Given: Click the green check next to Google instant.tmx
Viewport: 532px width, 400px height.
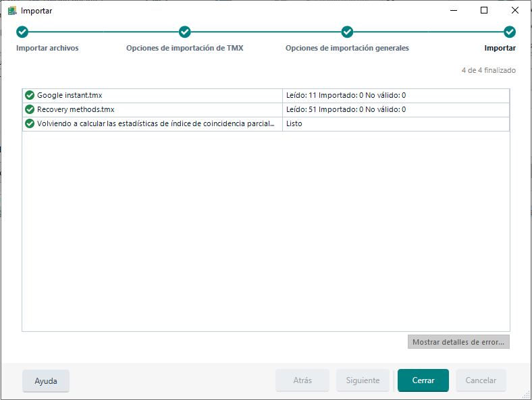Looking at the screenshot, I should (x=29, y=95).
